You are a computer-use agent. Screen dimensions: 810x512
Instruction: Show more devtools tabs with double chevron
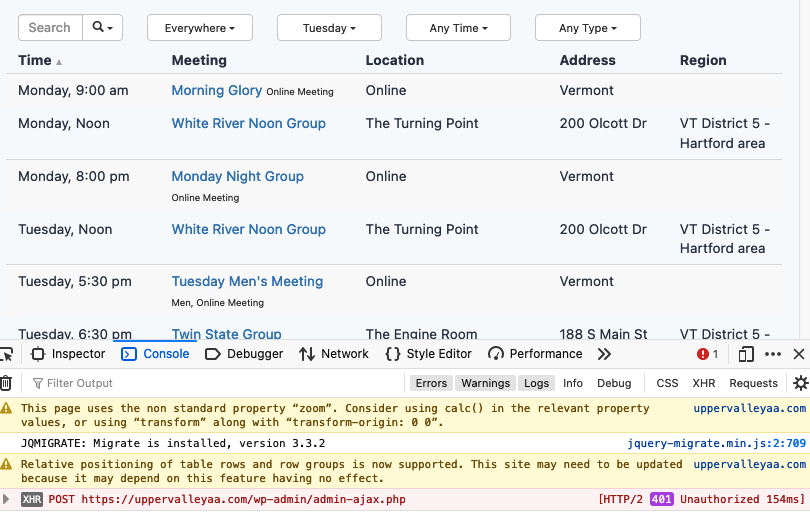604,354
